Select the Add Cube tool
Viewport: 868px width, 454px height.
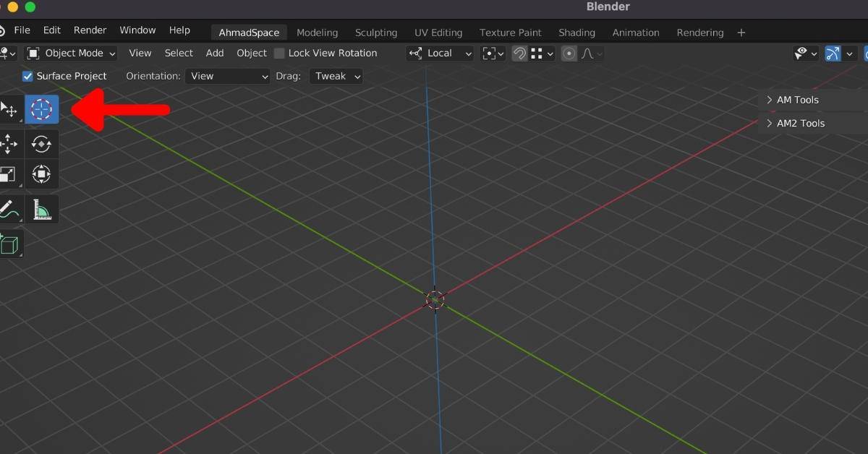click(10, 244)
